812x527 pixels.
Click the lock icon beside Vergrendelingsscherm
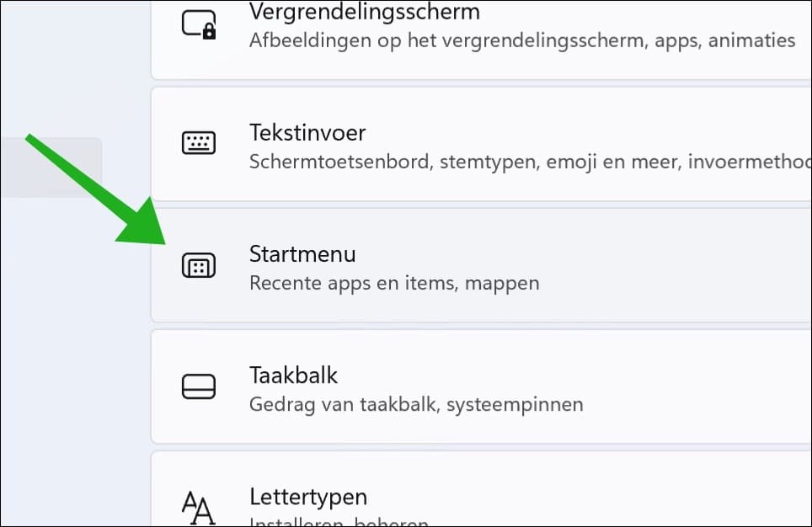199,24
